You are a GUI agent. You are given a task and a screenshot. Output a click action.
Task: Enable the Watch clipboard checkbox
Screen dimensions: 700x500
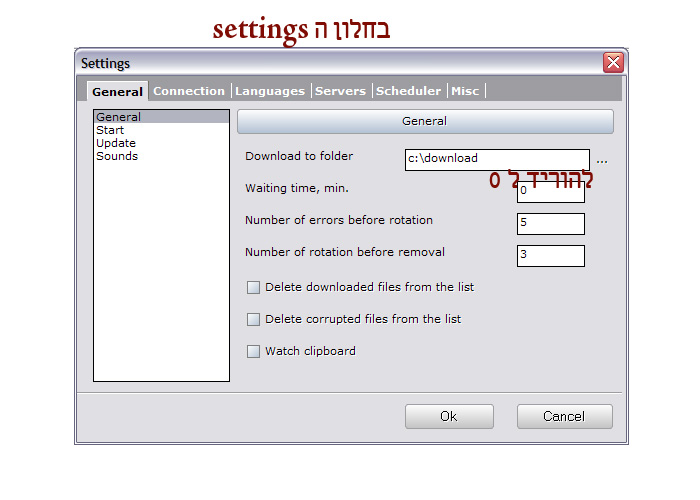(x=254, y=352)
